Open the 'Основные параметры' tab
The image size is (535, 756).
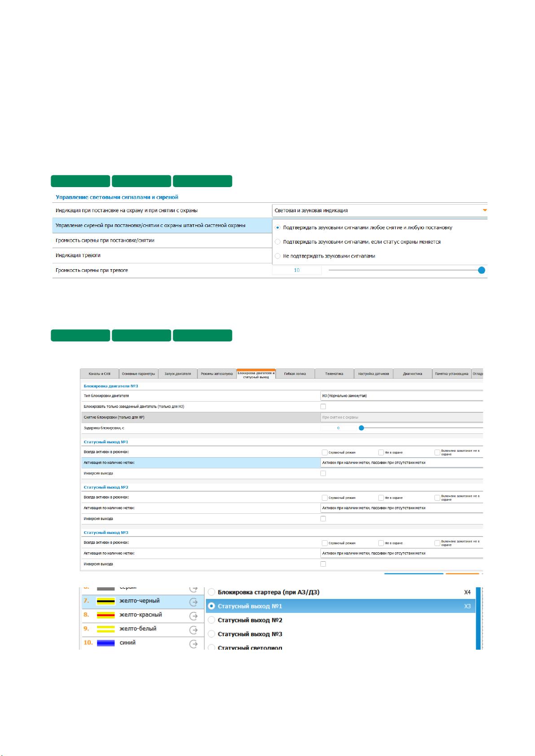[139, 374]
